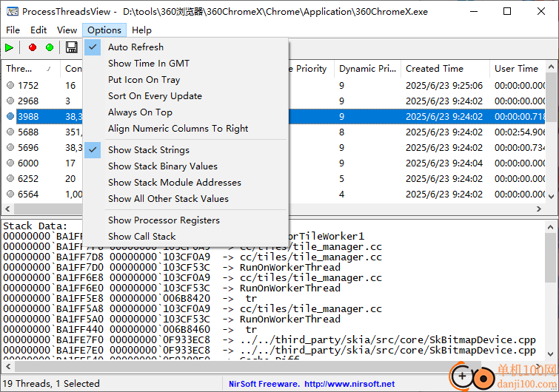Click stack pane scroll down arrow
The height and width of the screenshot is (392, 559).
tap(550, 354)
